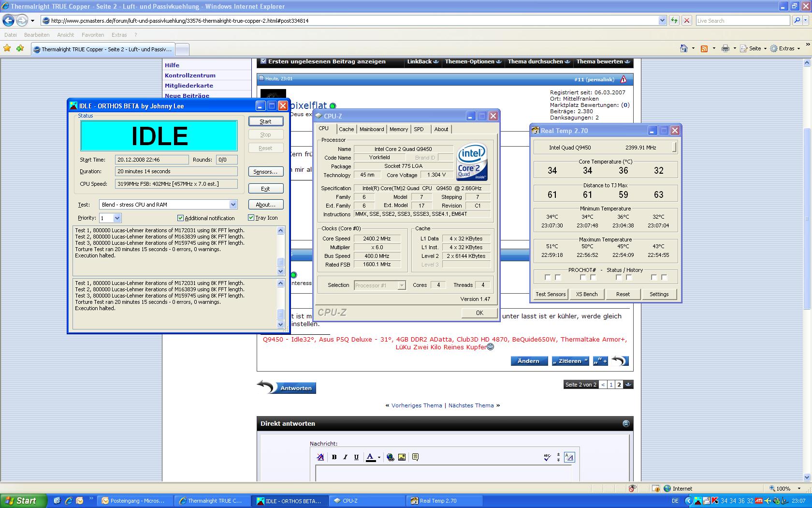
Task: Switch to the CPU-Z Cache tab
Action: tap(346, 129)
